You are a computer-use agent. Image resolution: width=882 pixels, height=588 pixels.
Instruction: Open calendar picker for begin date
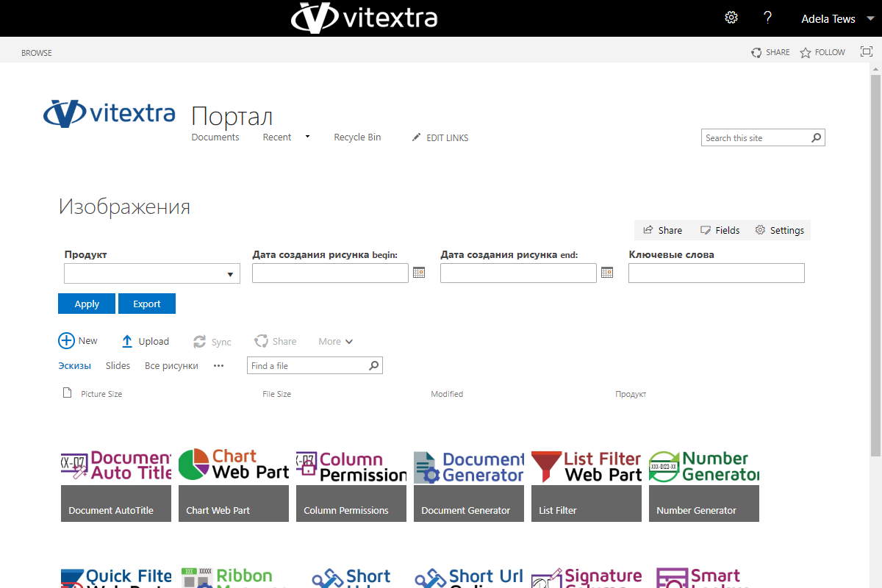pyautogui.click(x=419, y=272)
